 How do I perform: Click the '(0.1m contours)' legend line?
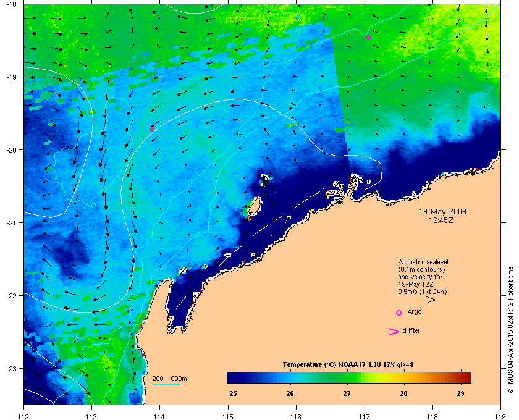click(421, 269)
